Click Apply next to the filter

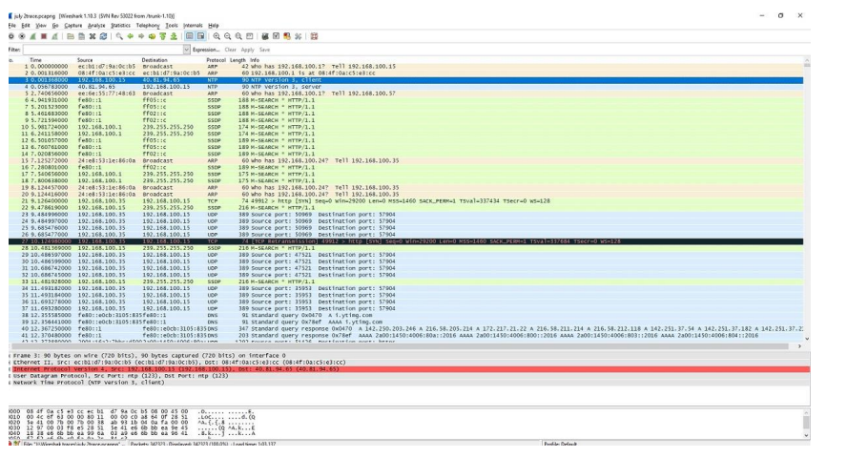tap(249, 49)
